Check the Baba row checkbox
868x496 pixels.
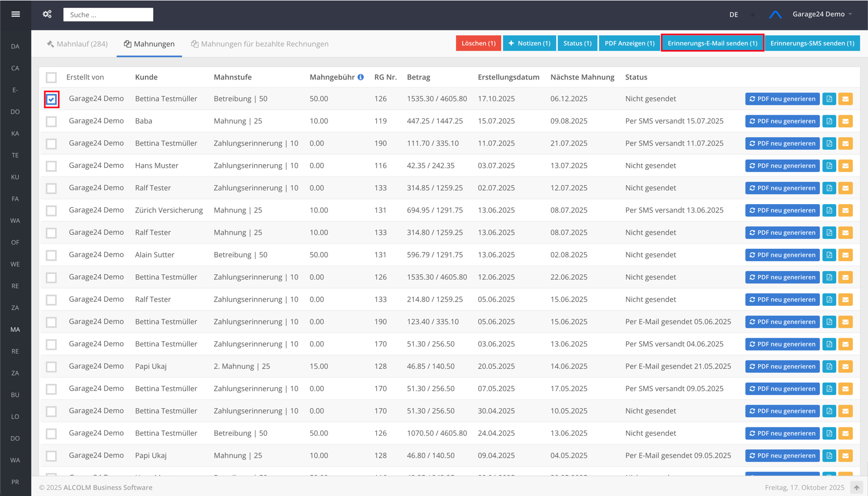tap(51, 122)
